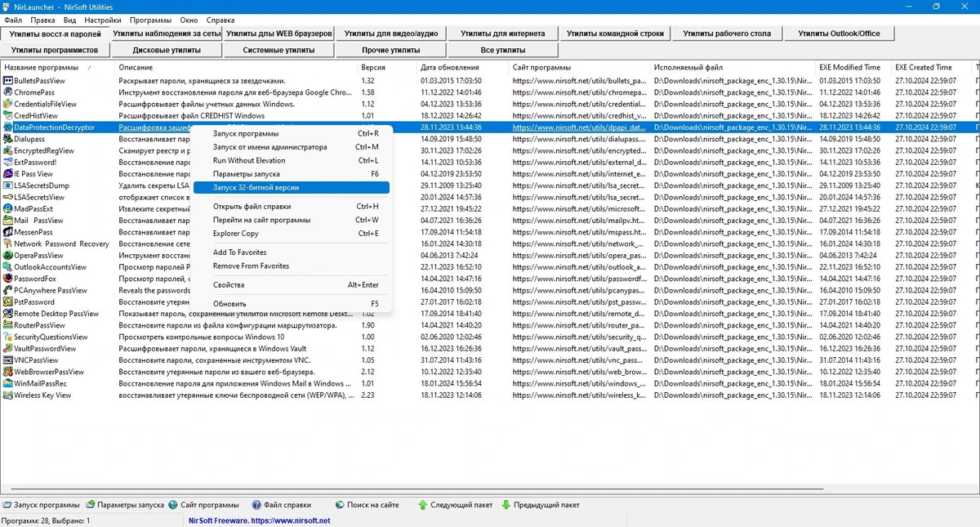Viewport: 980px width, 527px height.
Task: Choose Перейти на сайт программы
Action: tap(292, 220)
